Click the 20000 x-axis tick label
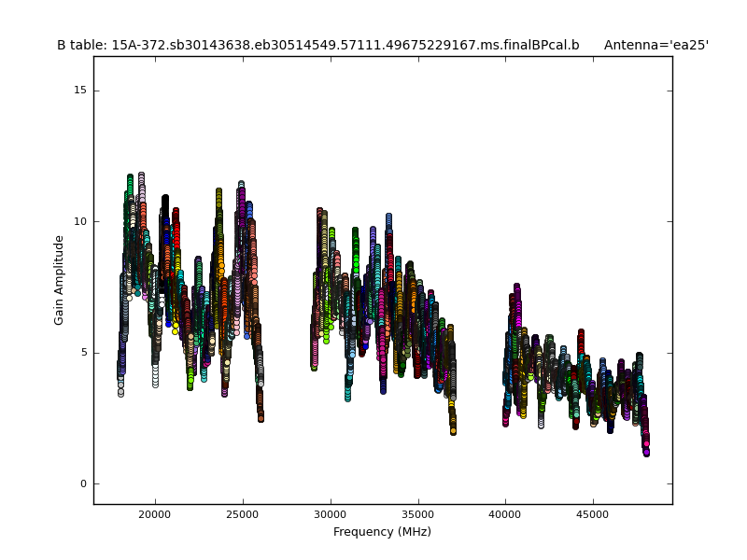This screenshot has height=560, width=747. [x=155, y=513]
